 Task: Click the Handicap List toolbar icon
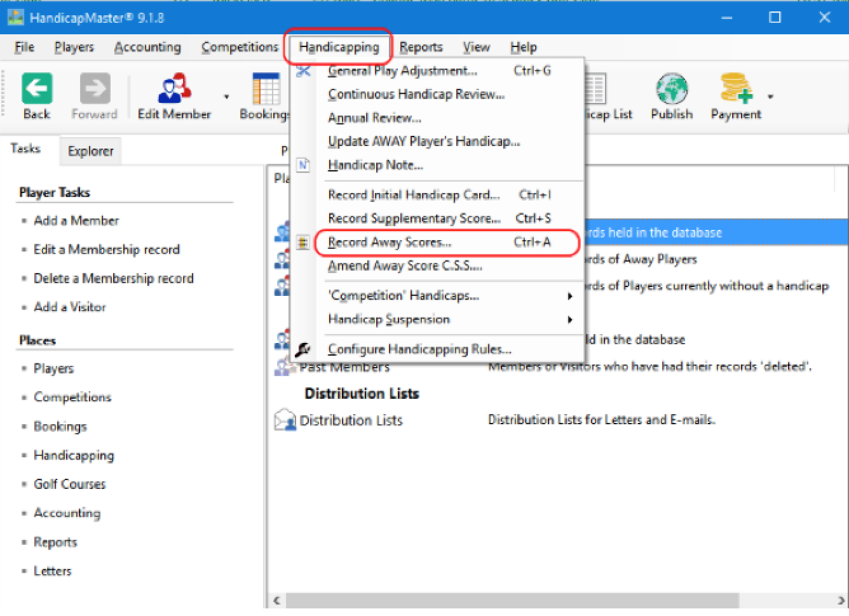(x=595, y=88)
